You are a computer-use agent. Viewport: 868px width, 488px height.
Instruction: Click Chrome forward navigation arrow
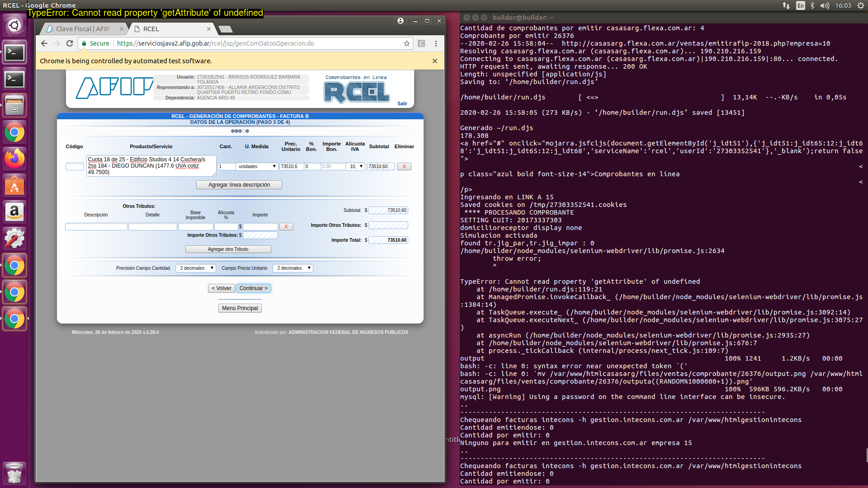pos(57,43)
